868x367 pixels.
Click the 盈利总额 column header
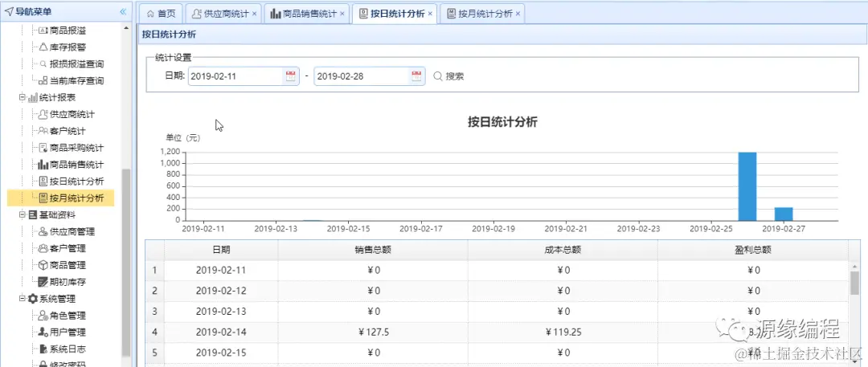coord(753,250)
